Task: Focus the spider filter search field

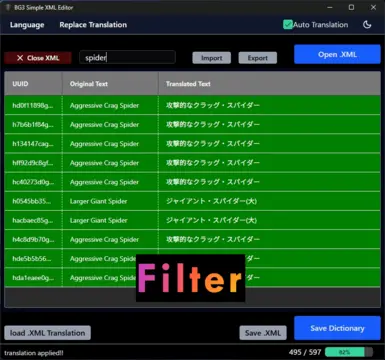Action: point(127,57)
